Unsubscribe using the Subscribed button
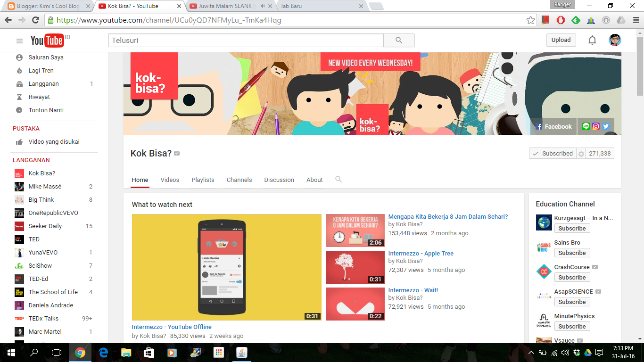This screenshot has height=362, width=644. (553, 154)
